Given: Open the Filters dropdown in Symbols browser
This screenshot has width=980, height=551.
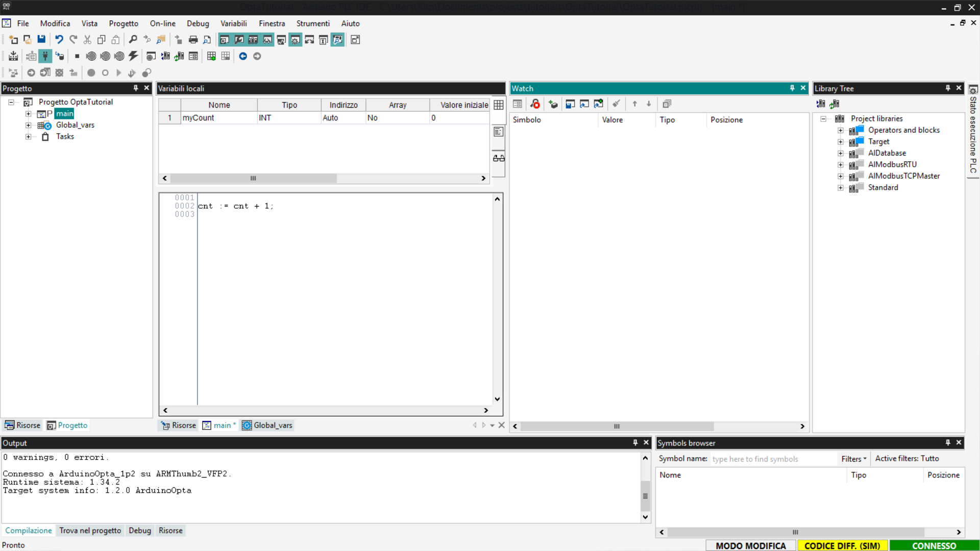Looking at the screenshot, I should pos(853,459).
